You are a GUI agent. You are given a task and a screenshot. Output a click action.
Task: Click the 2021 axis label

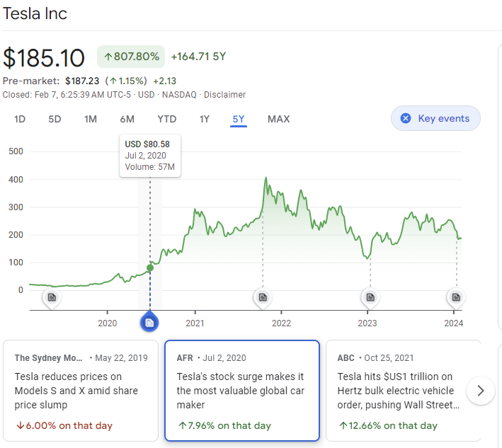click(195, 323)
